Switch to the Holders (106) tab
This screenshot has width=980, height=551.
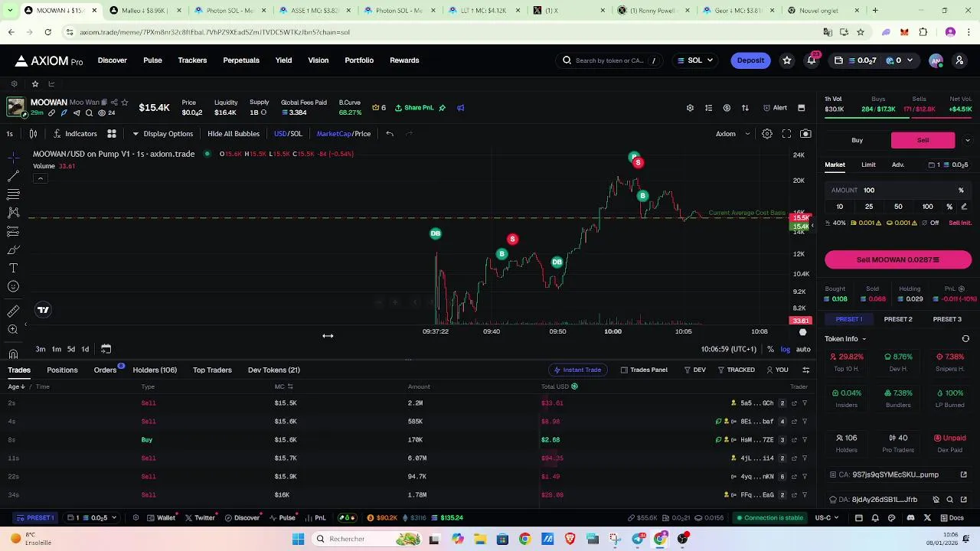tap(155, 370)
